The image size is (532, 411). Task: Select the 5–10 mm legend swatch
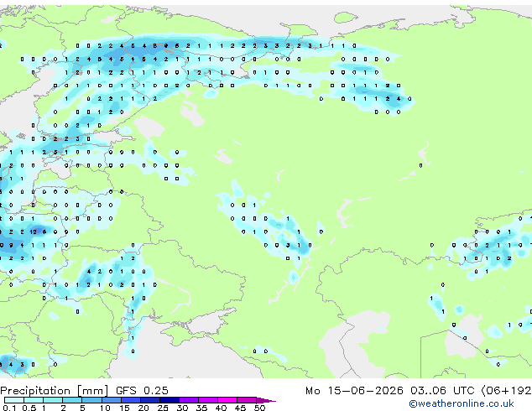(x=91, y=400)
